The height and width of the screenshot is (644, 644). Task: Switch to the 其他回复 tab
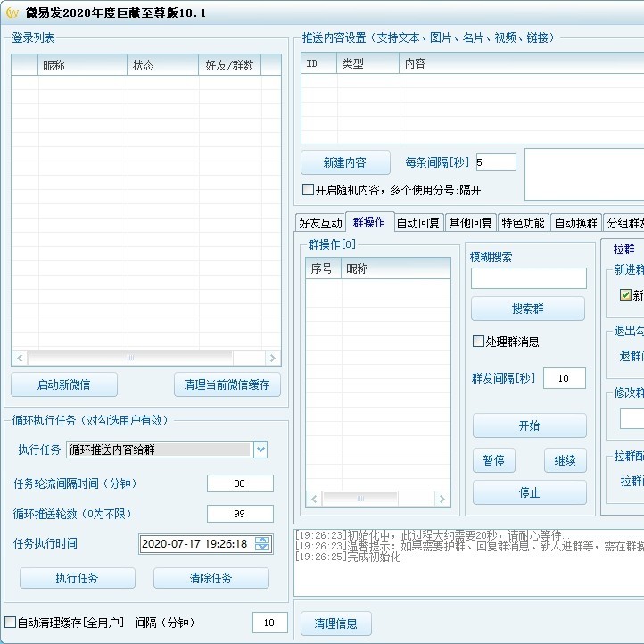click(471, 223)
